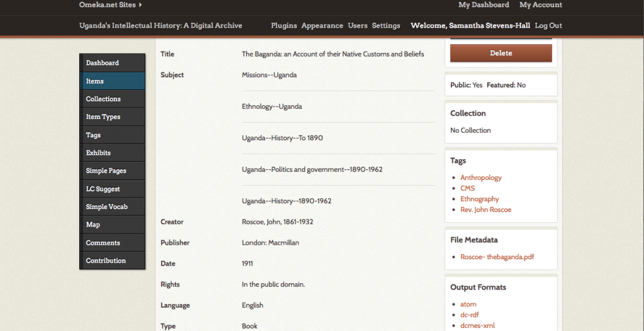Screen dimensions: 644x331
Task: Open the Appearance menu
Action: 322,26
